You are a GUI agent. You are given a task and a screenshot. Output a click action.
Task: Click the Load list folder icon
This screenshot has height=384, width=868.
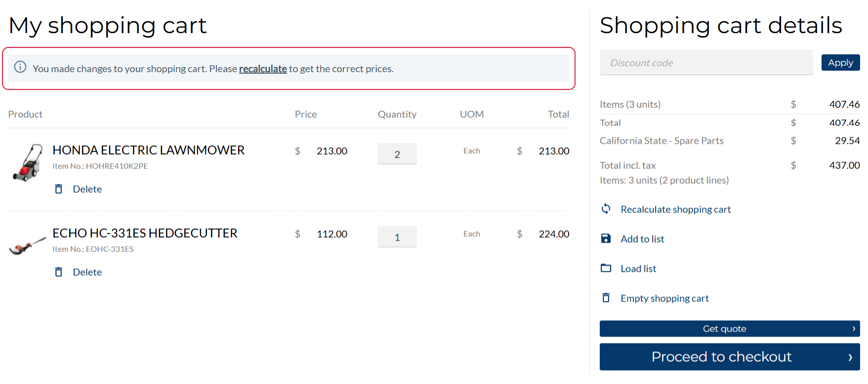606,268
